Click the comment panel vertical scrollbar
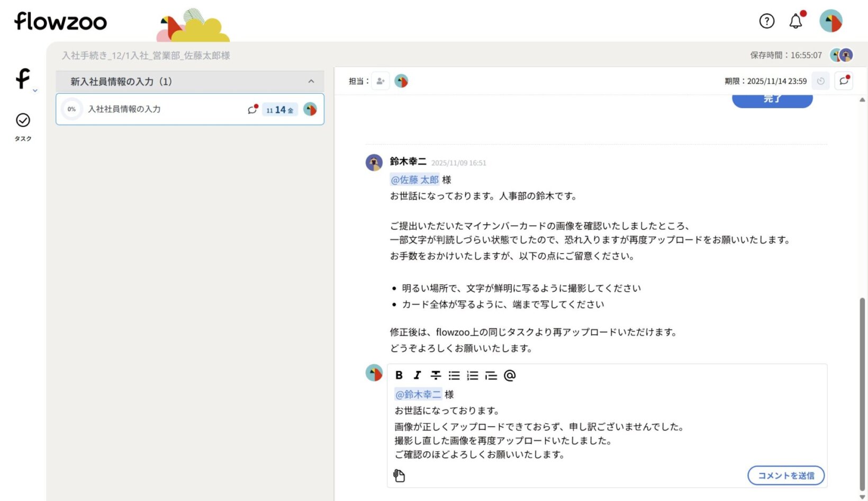Viewport: 868px width, 501px height. 862,392
